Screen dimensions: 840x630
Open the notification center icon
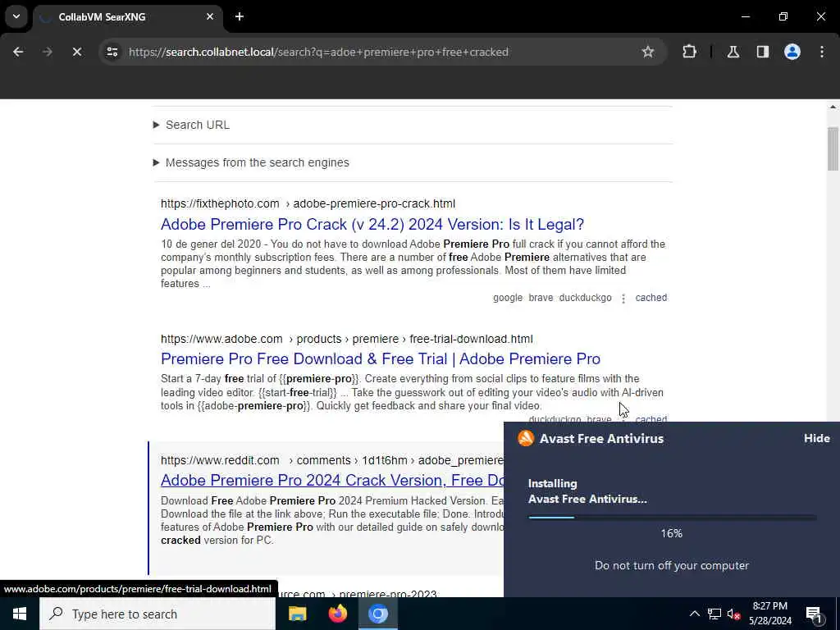pos(814,614)
